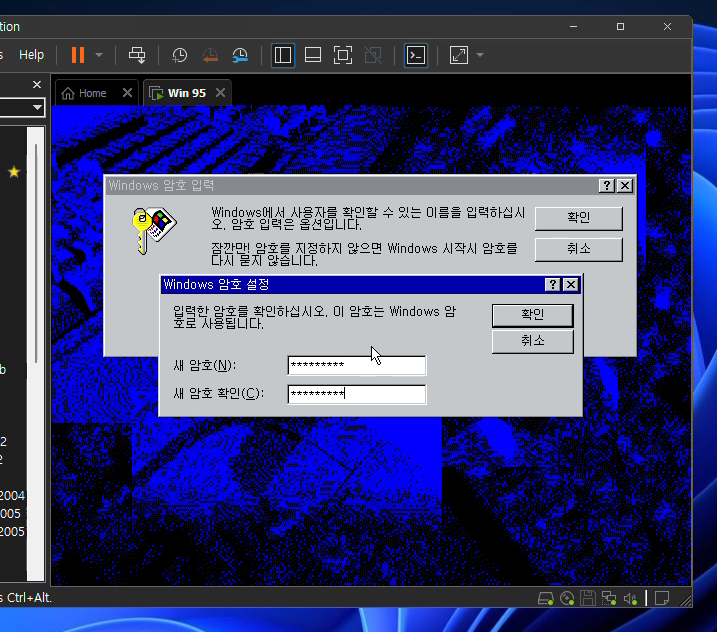This screenshot has width=717, height=632.
Task: Click the 2004 entry in library list
Action: pos(12,495)
